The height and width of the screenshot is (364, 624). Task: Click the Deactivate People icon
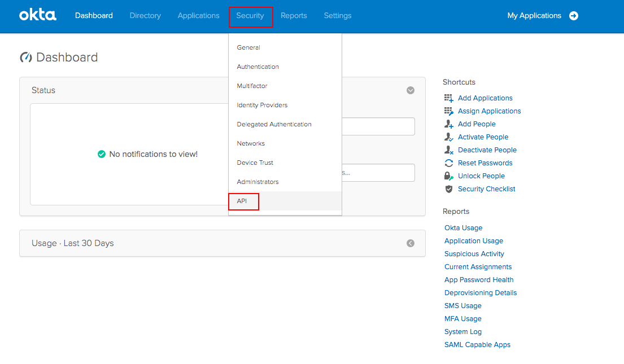[x=449, y=150]
